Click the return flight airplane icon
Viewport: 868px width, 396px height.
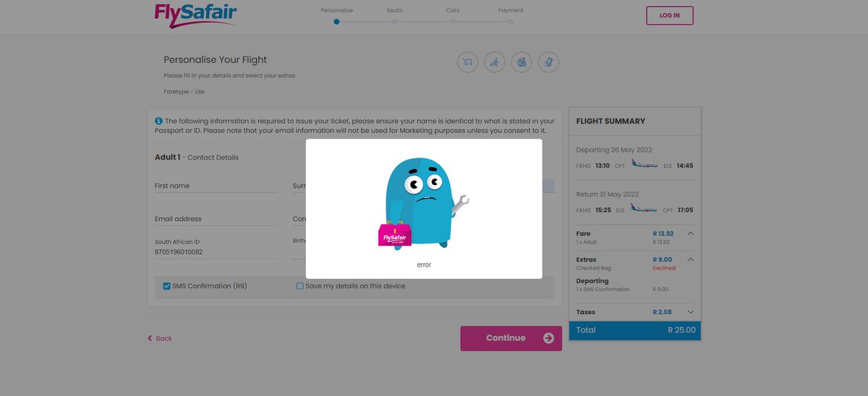coord(644,210)
